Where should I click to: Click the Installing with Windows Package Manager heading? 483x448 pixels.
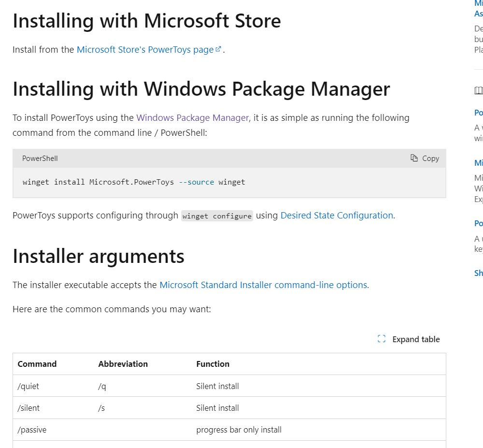pyautogui.click(x=202, y=89)
